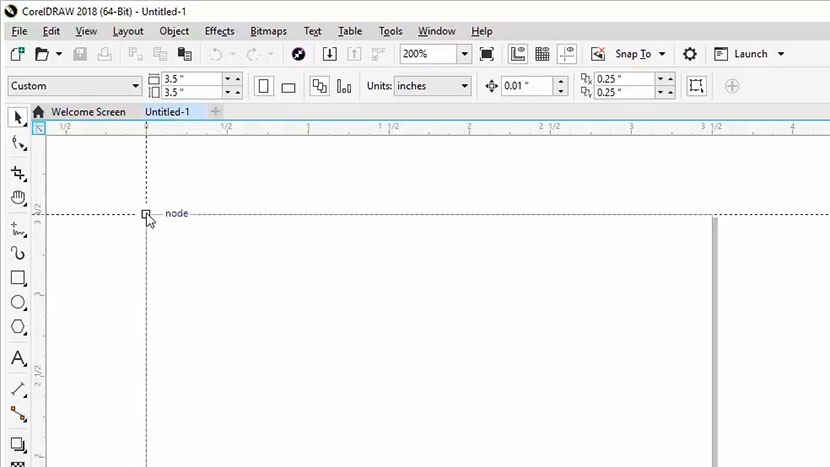Open the Units inches dropdown
The height and width of the screenshot is (467, 830).
click(464, 86)
